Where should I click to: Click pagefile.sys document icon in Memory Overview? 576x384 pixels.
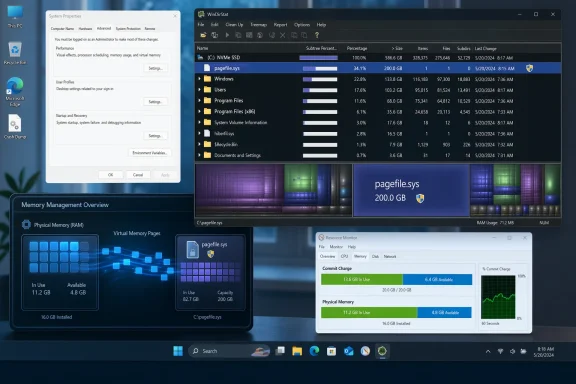192,249
